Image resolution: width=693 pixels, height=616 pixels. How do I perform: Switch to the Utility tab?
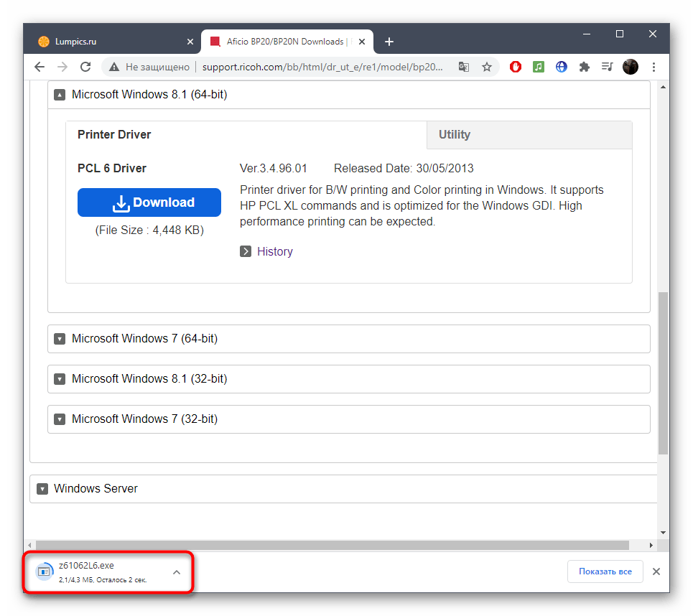529,135
